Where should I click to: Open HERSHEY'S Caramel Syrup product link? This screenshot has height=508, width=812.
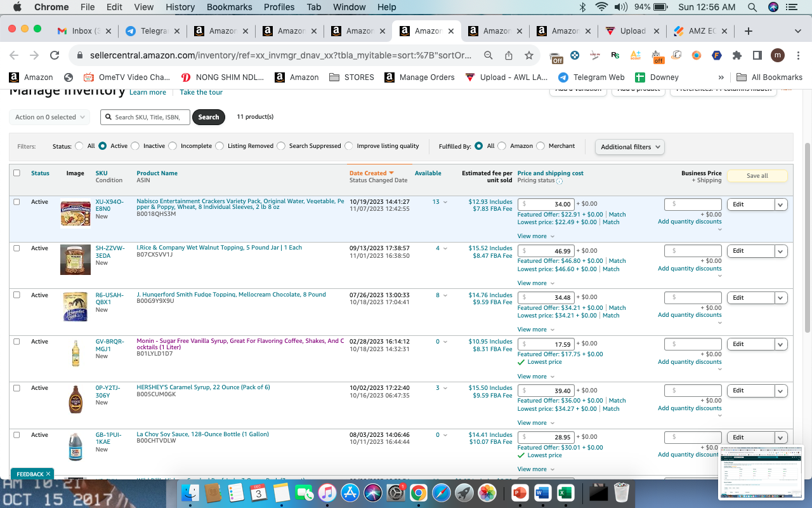203,387
